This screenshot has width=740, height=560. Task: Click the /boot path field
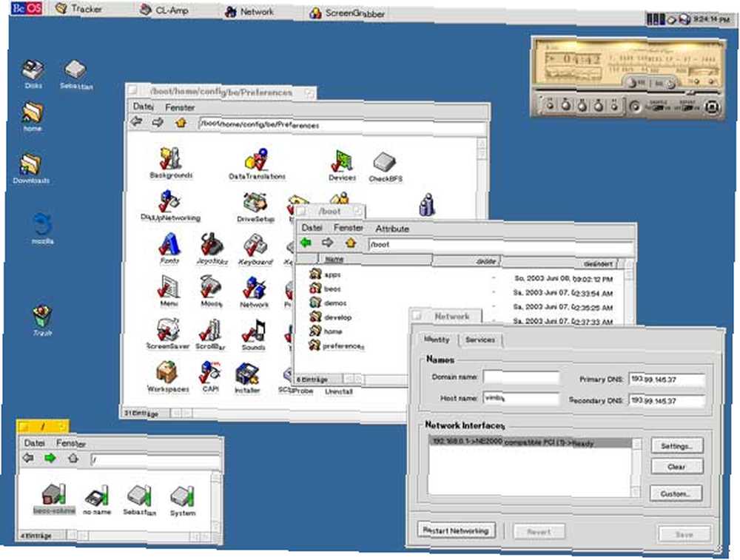point(500,245)
